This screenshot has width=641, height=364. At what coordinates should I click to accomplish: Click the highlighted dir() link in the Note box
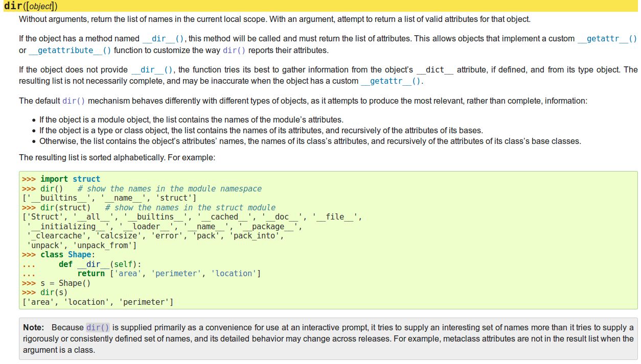click(x=98, y=327)
